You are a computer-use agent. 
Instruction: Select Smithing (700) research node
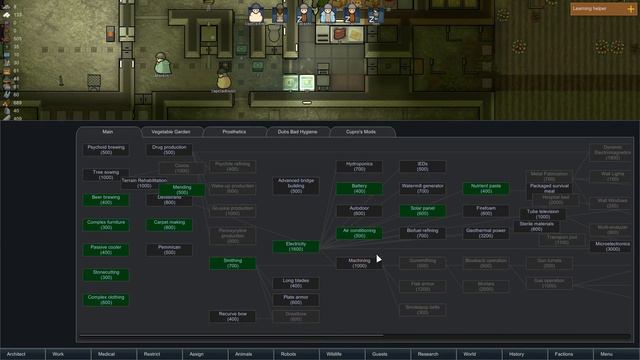pyautogui.click(x=233, y=263)
